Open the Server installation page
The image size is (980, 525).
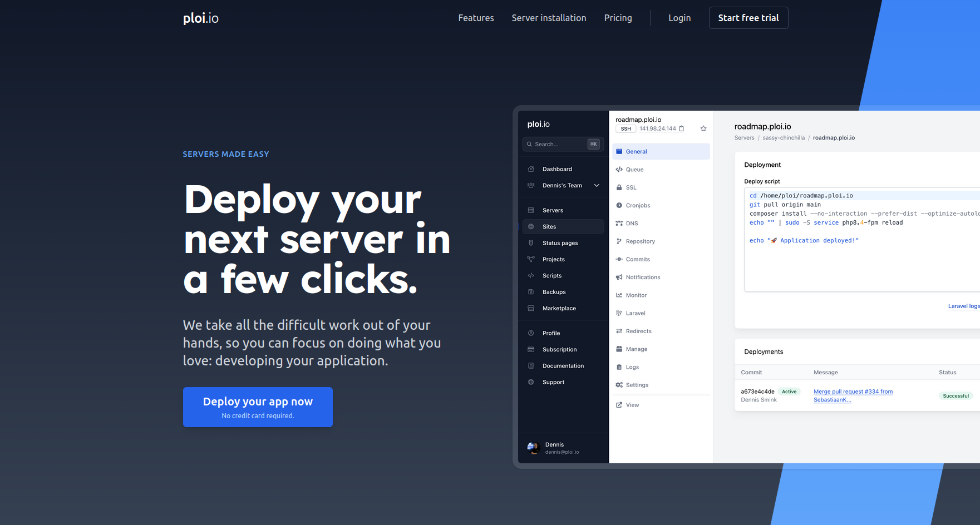point(549,18)
